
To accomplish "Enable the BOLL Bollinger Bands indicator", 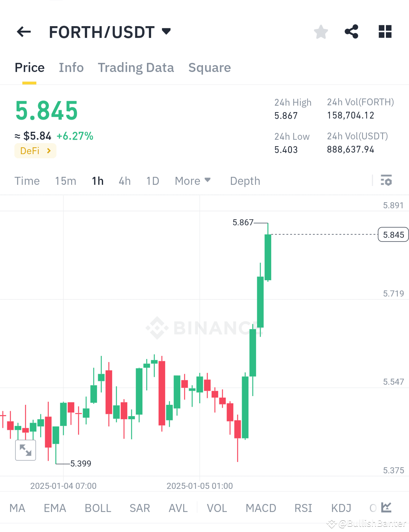I will [x=98, y=508].
